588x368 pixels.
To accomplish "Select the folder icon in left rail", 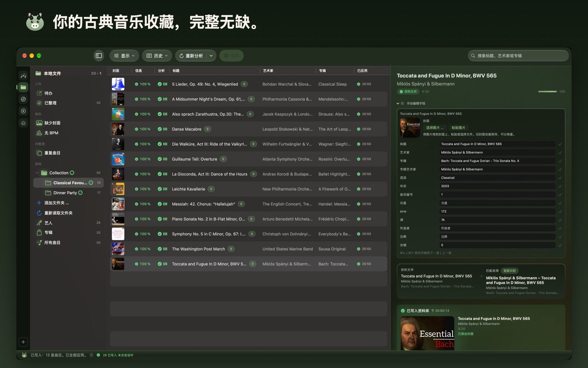I will (23, 87).
